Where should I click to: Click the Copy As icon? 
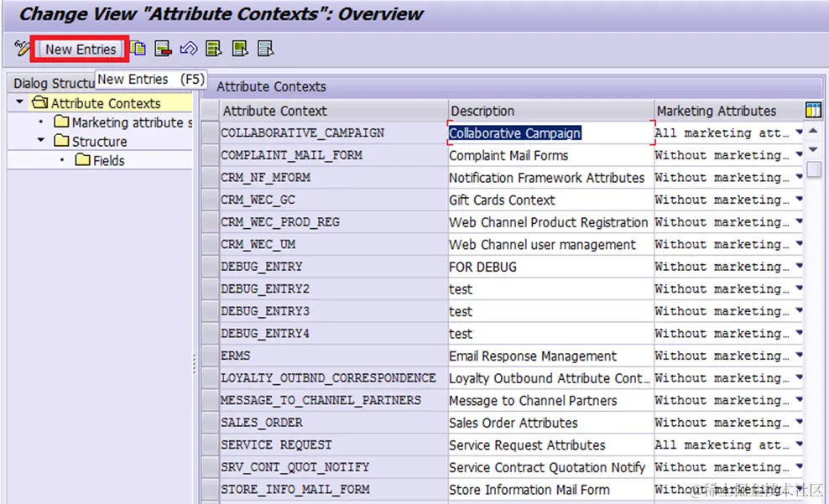138,49
